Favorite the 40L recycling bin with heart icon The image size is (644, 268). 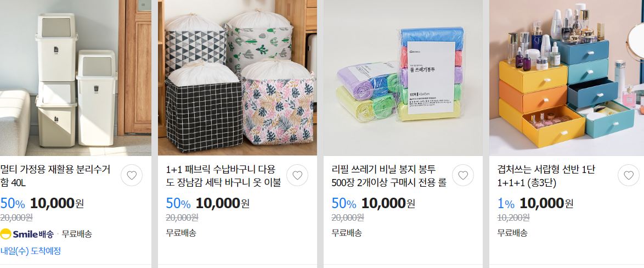coord(132,176)
